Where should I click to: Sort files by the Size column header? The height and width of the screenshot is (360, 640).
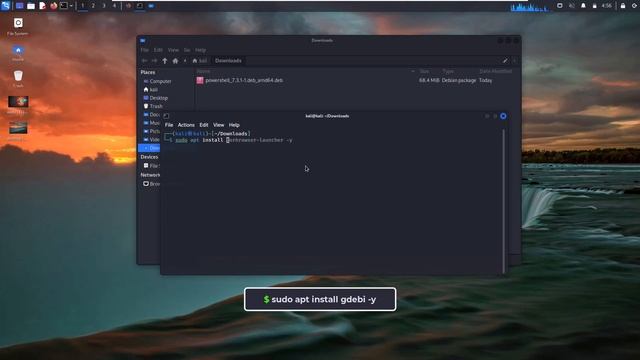tap(425, 71)
